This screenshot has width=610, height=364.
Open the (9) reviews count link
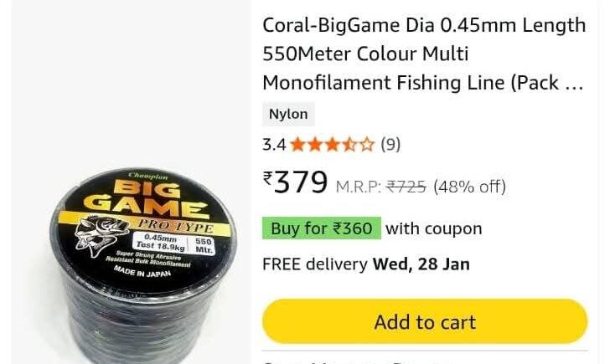[x=390, y=145]
